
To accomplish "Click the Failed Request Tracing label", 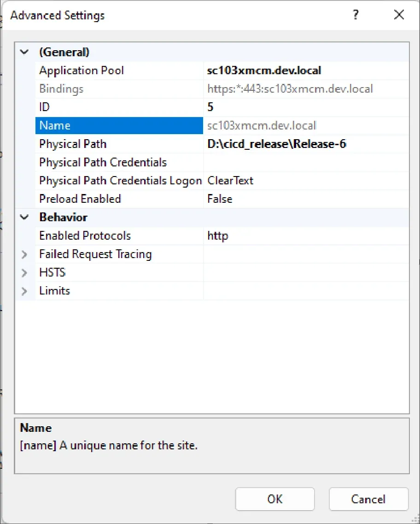I will click(95, 255).
